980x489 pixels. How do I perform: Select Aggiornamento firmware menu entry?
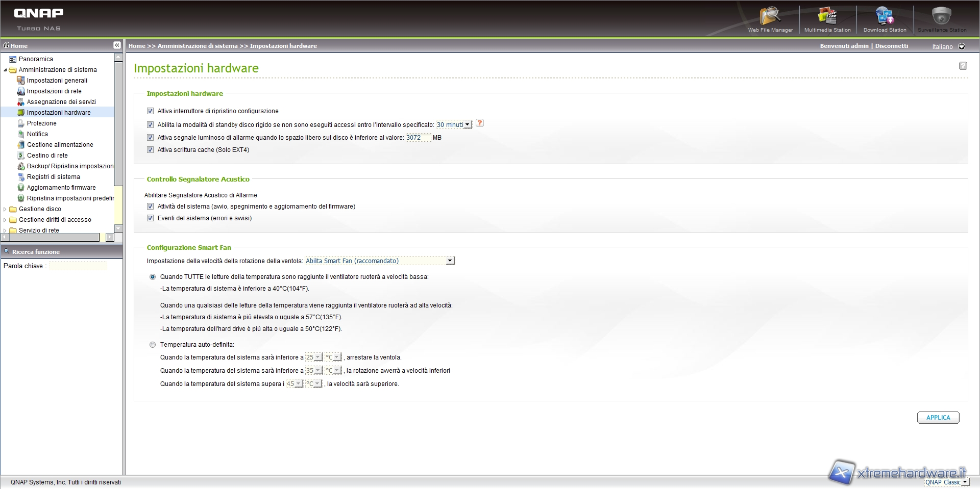[61, 188]
